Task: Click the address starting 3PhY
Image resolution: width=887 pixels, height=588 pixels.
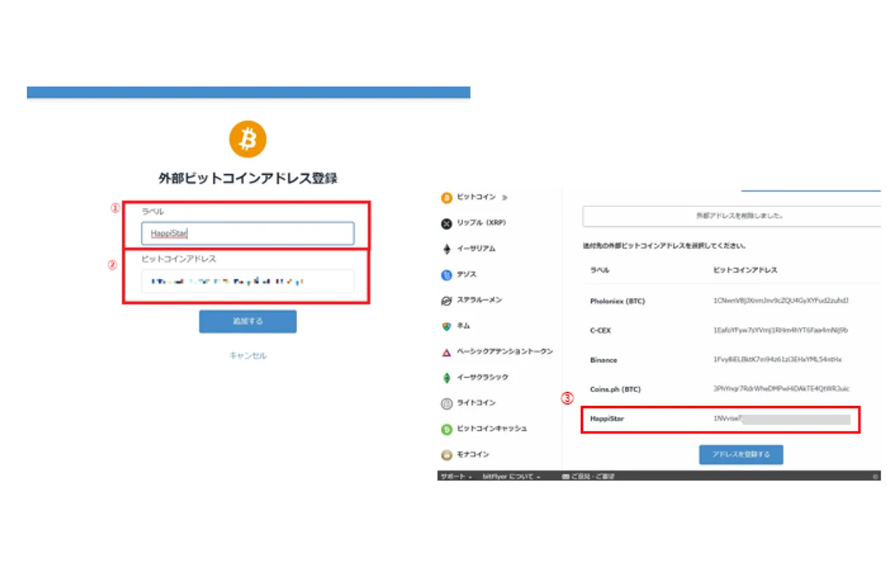Action: 781,388
